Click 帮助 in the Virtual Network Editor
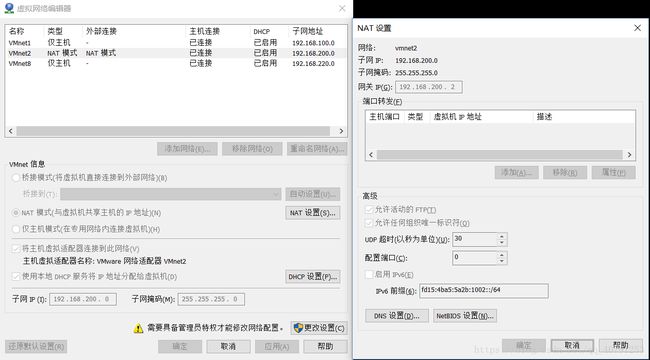The height and width of the screenshot is (360, 650). (325, 346)
